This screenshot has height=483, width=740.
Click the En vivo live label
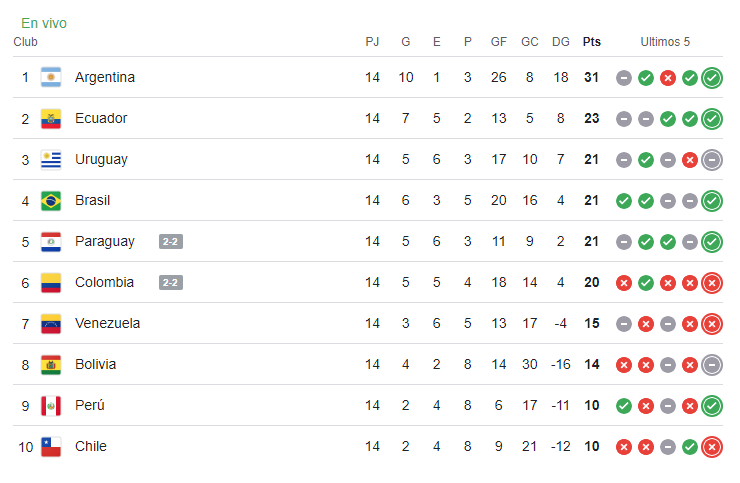coord(44,23)
